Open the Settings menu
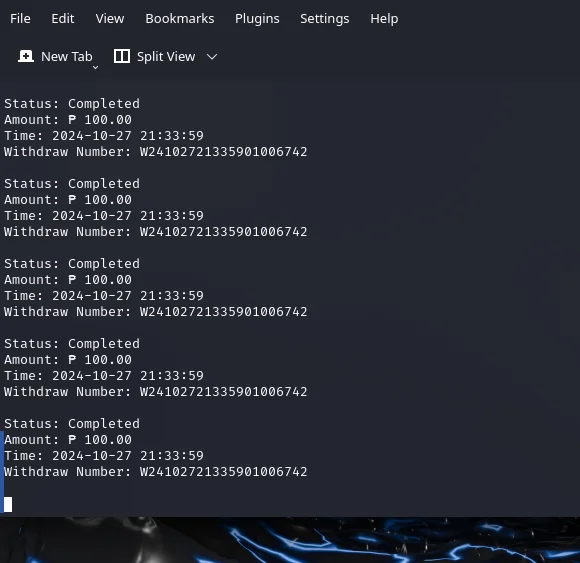580x563 pixels. 324,18
